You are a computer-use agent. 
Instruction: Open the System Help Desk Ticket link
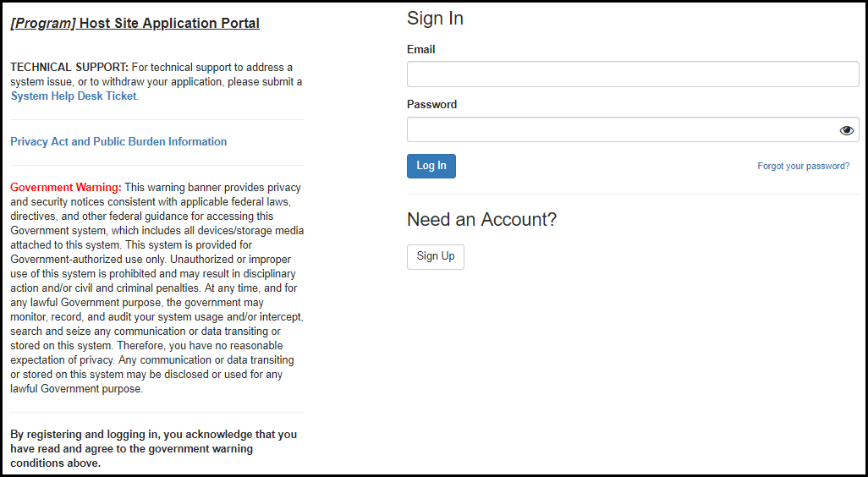[74, 96]
